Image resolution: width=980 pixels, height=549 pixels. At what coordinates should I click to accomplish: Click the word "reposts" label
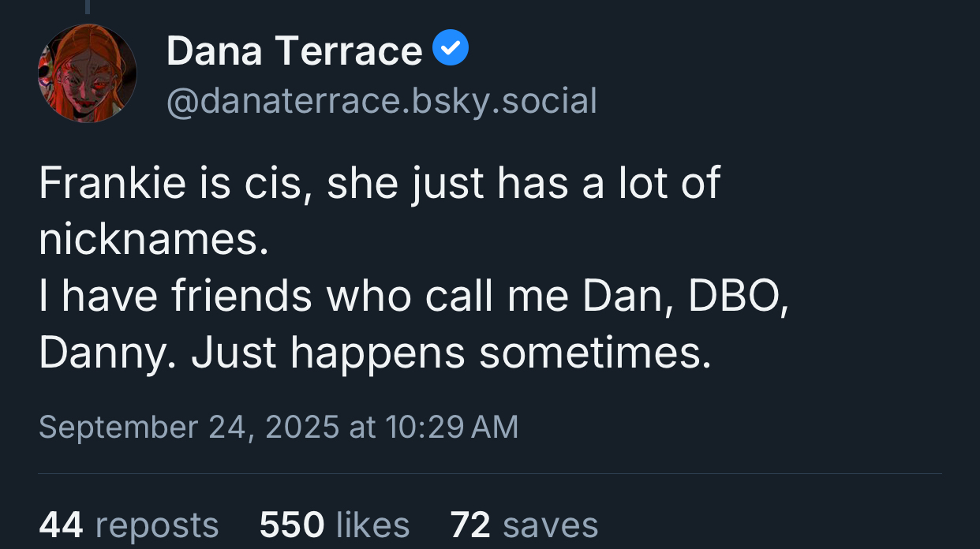tap(156, 525)
